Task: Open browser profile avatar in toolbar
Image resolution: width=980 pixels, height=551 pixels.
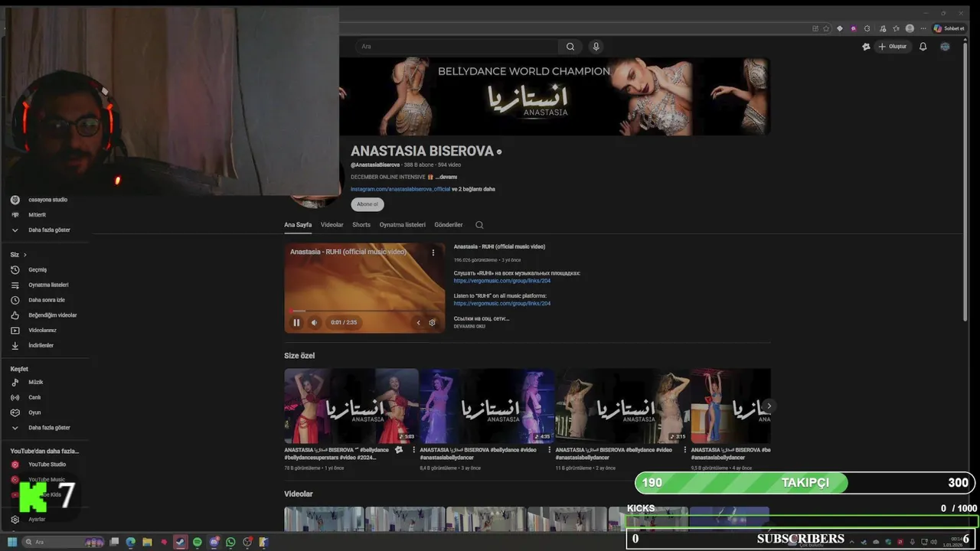Action: [x=910, y=28]
